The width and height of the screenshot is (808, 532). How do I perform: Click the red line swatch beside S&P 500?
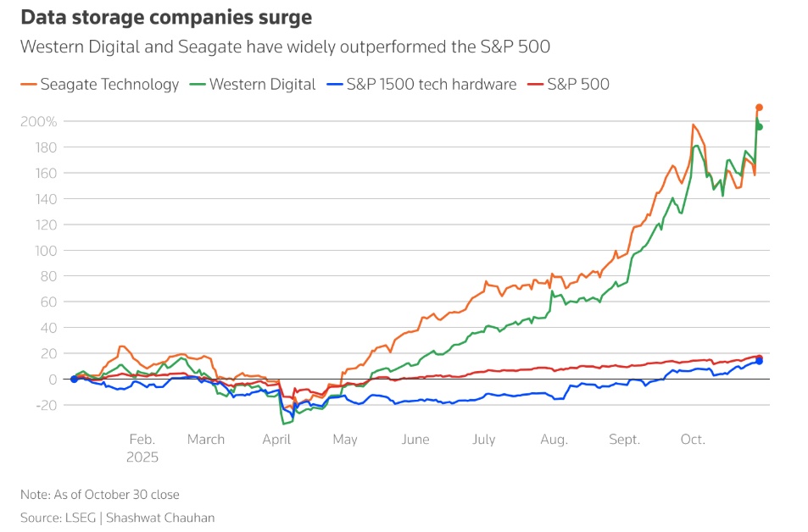coord(535,84)
